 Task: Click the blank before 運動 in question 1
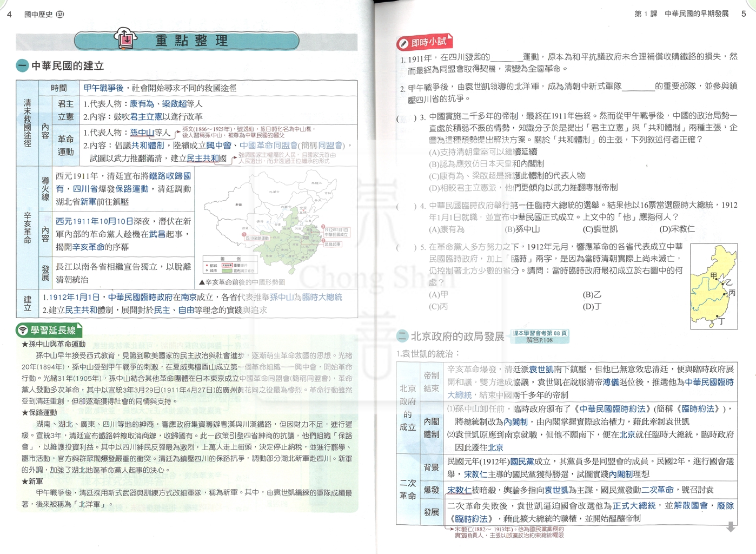tap(506, 57)
